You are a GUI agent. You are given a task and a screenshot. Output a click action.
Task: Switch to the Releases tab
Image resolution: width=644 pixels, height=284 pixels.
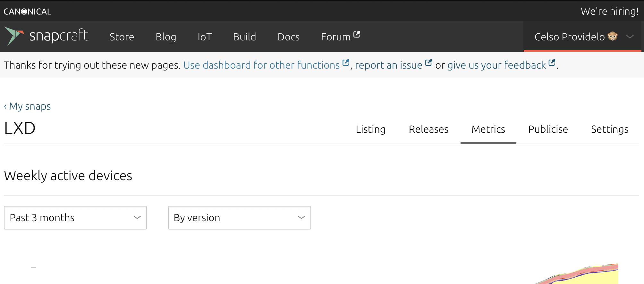click(428, 129)
